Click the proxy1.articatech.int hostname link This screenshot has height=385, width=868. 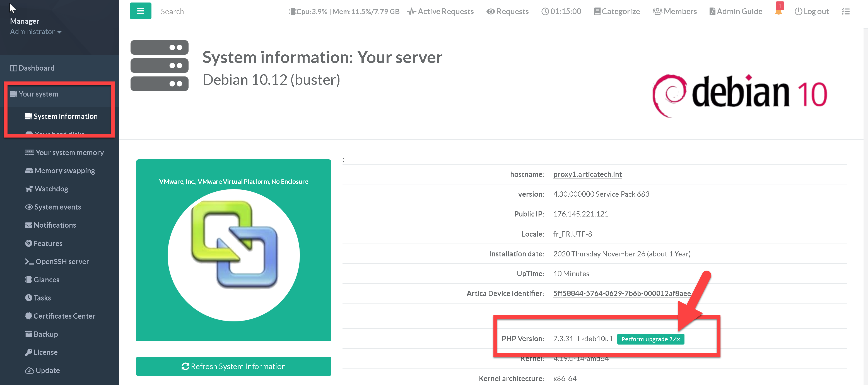point(587,174)
